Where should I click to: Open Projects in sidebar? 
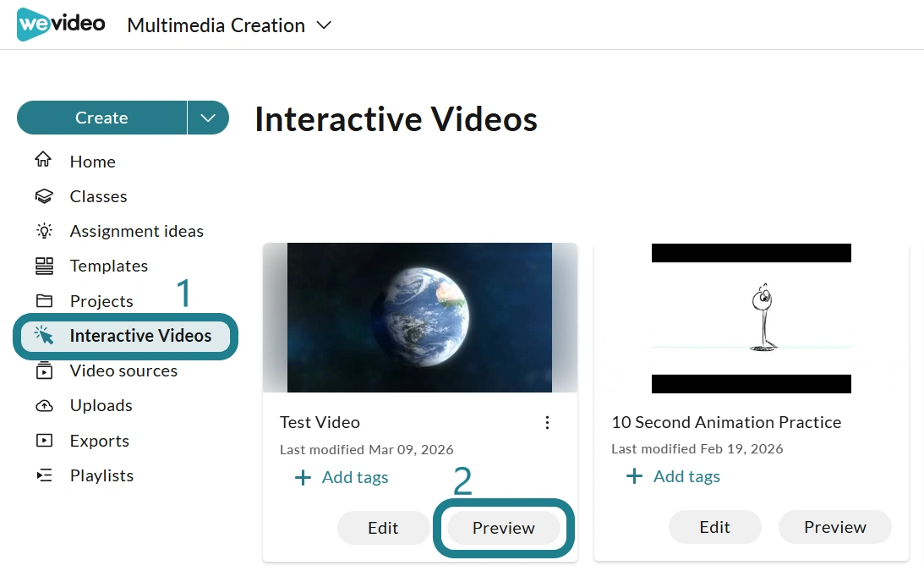tap(101, 301)
